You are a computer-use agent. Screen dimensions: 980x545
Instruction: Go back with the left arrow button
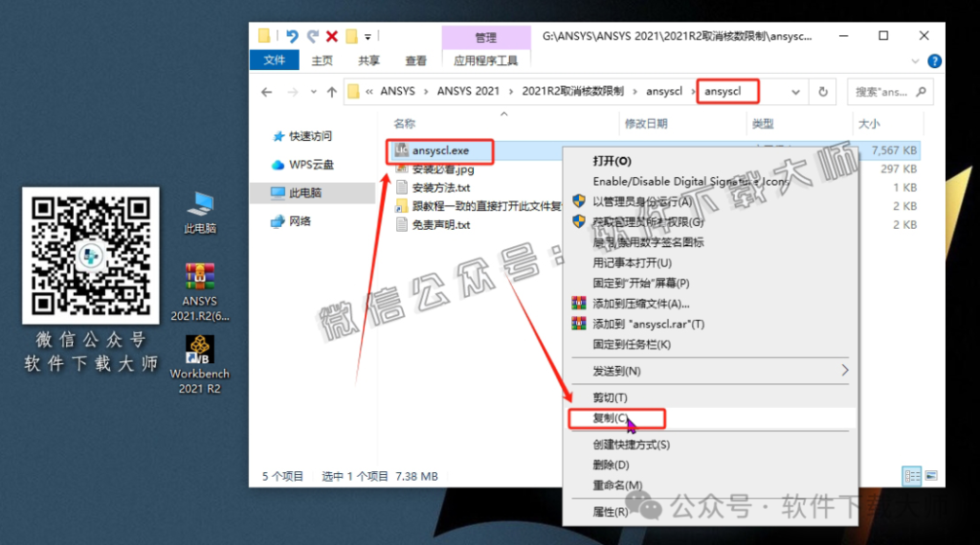coord(267,92)
